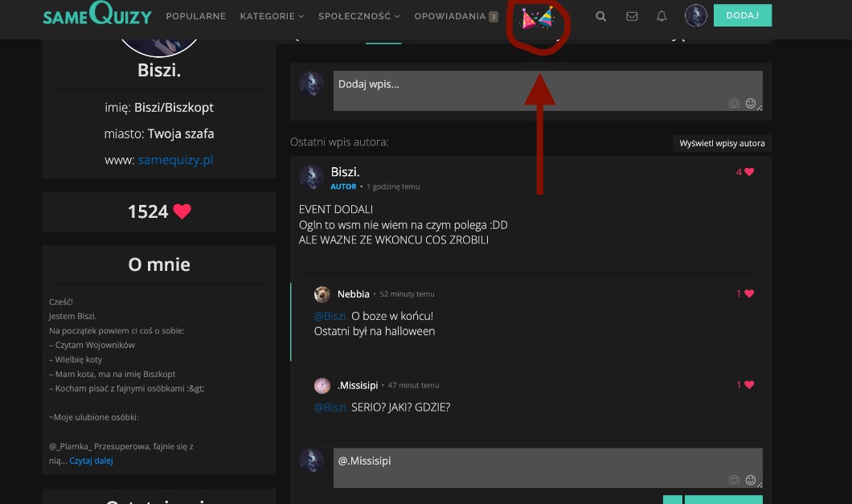Like Nebbia's comment heart

click(x=749, y=294)
